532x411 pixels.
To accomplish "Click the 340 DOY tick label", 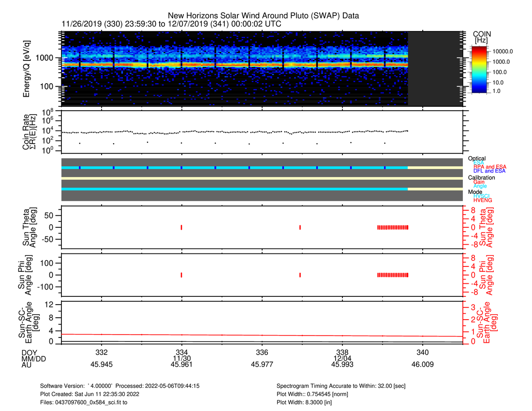I will pyautogui.click(x=423, y=352).
